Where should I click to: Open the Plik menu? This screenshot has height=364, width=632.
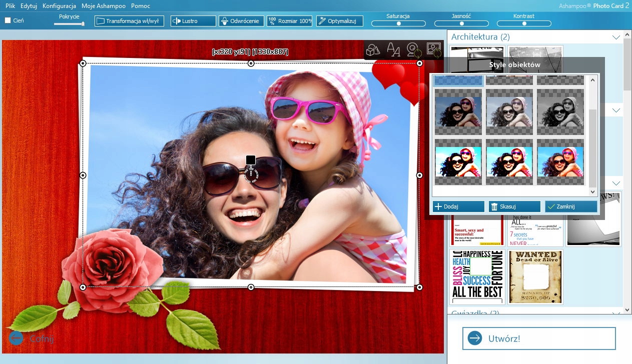point(10,6)
